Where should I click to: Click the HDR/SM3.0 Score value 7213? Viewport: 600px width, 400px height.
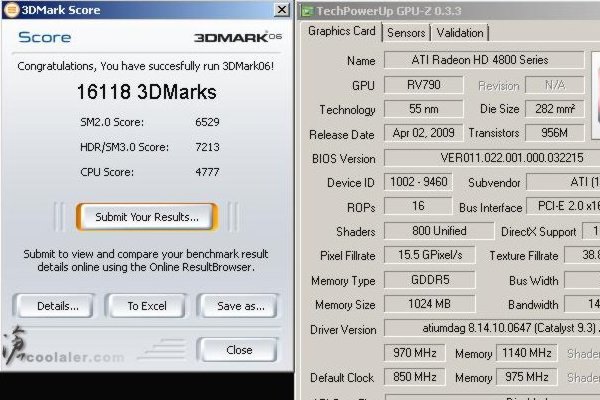pos(207,147)
